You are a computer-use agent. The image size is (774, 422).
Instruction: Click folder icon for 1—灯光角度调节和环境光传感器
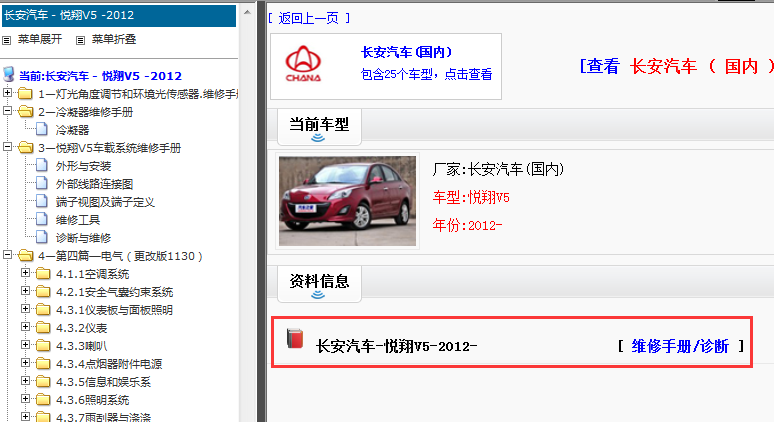click(x=25, y=93)
